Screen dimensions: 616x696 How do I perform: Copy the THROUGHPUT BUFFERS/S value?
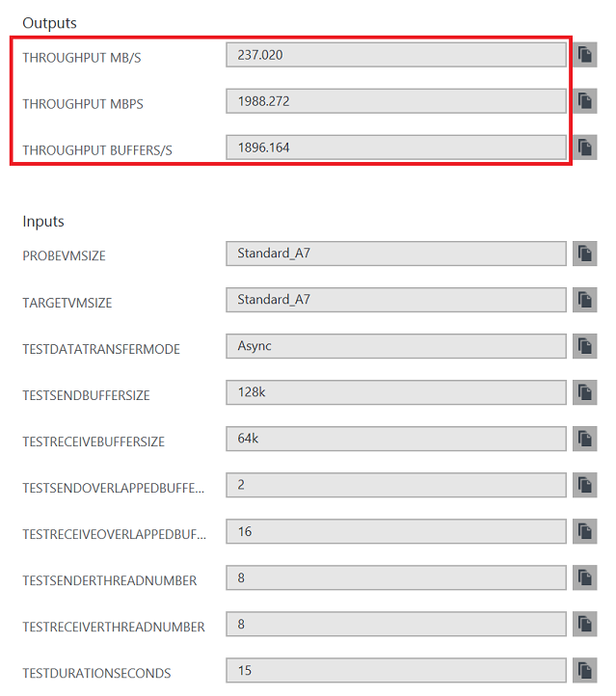click(x=584, y=147)
